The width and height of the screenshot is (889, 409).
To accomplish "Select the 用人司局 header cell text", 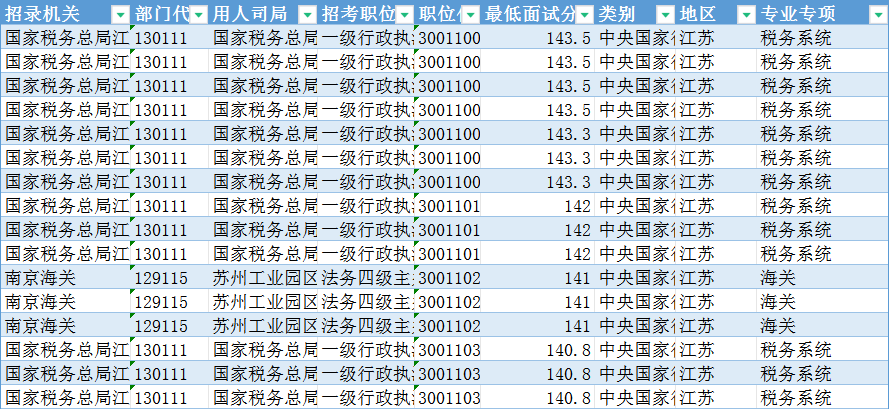I will [x=250, y=14].
